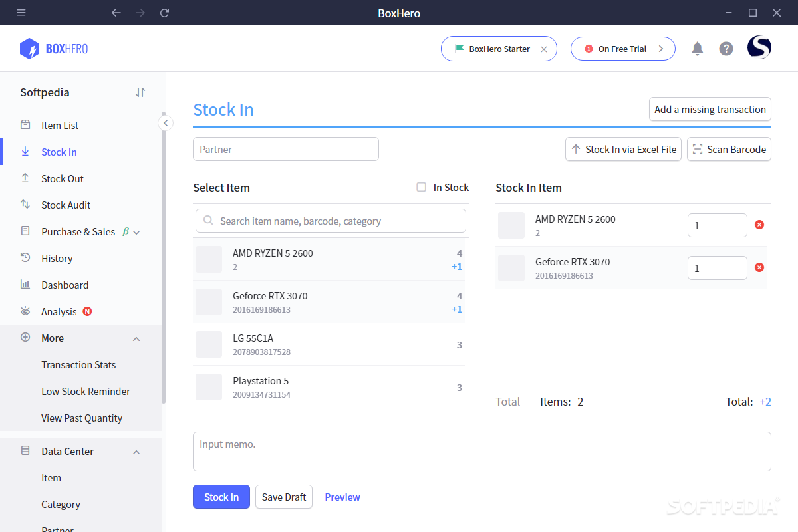Select Playstation 5 item
Screen dimensions: 798x532
[x=329, y=387]
